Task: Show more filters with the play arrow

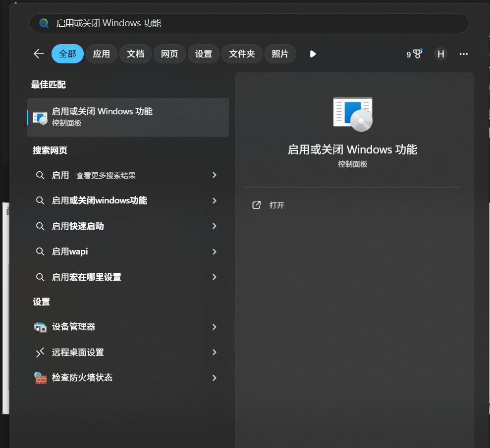Action: click(x=313, y=54)
